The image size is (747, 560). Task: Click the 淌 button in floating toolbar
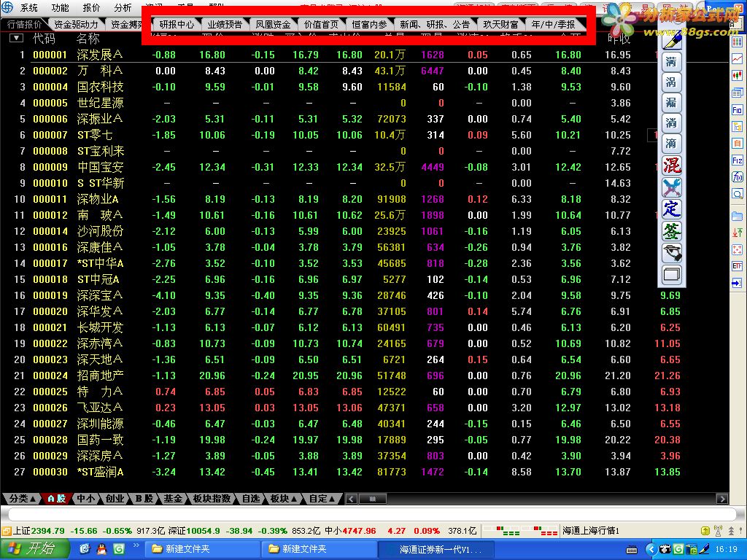[672, 123]
